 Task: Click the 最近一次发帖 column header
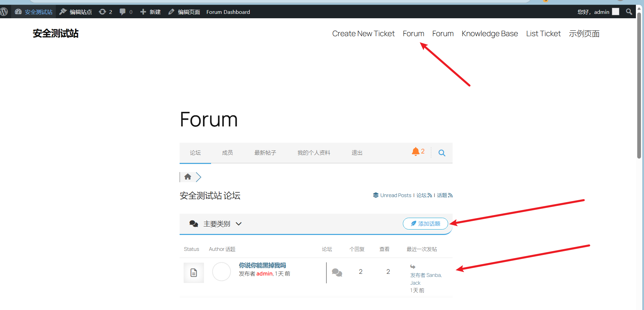(422, 249)
